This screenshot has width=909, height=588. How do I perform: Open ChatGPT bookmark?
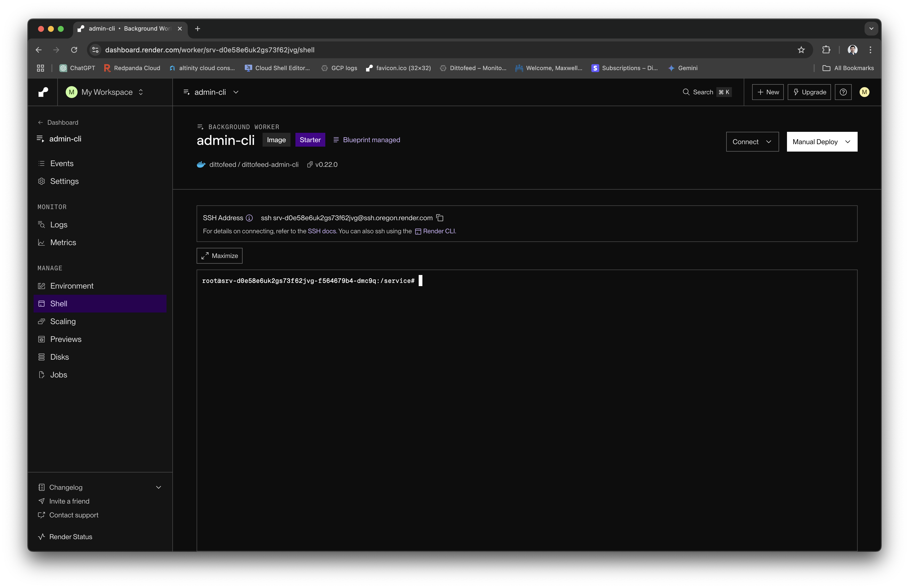click(x=78, y=68)
